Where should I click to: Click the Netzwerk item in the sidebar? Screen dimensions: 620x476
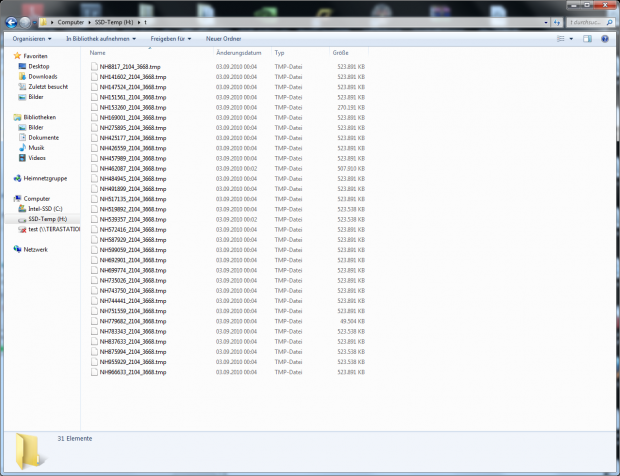click(x=36, y=249)
